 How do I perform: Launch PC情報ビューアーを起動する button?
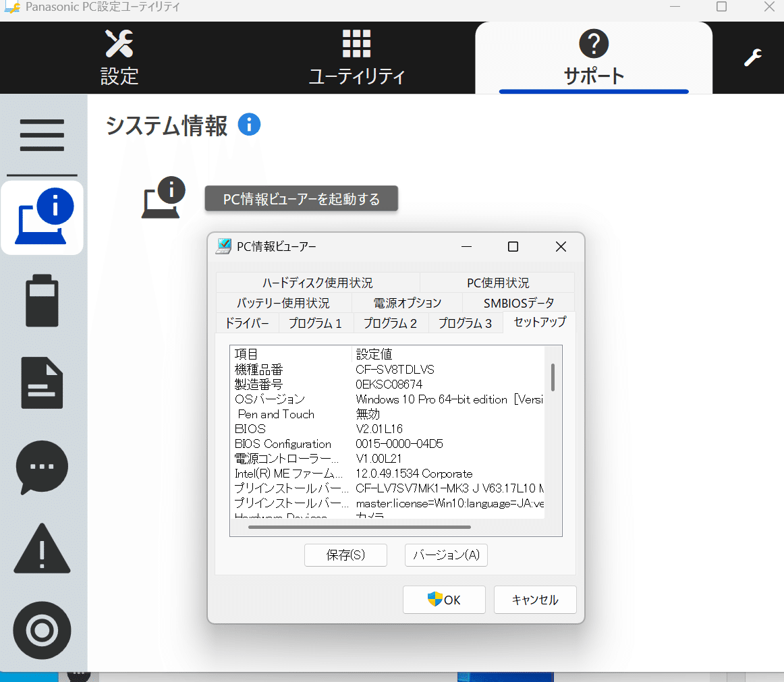click(301, 198)
